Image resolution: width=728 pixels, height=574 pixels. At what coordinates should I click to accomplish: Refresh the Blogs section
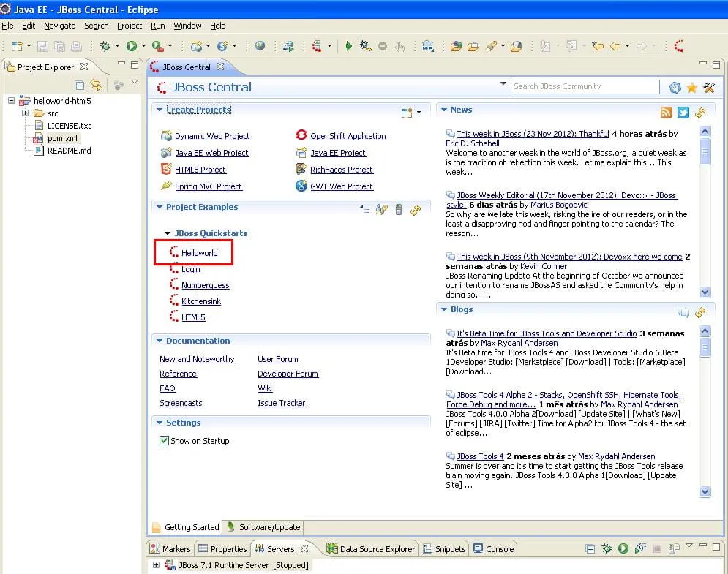coord(700,312)
